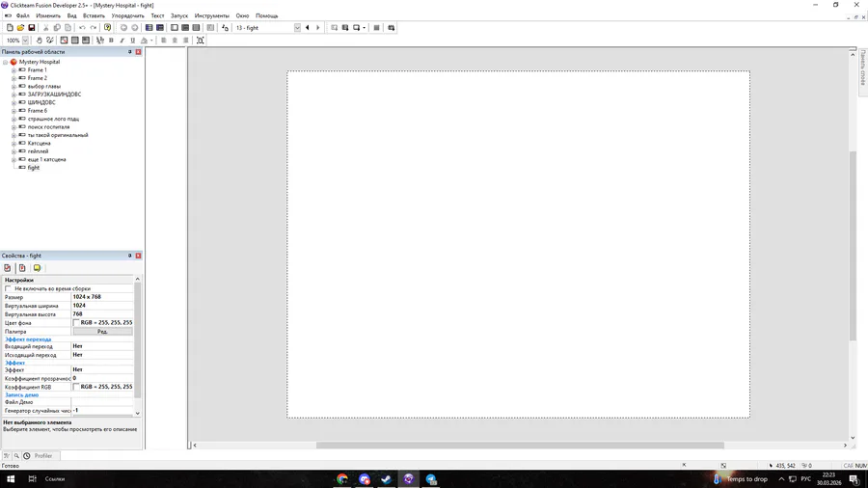Collapse the Mystery Hospital root node
This screenshot has height=488, width=868.
(6, 62)
